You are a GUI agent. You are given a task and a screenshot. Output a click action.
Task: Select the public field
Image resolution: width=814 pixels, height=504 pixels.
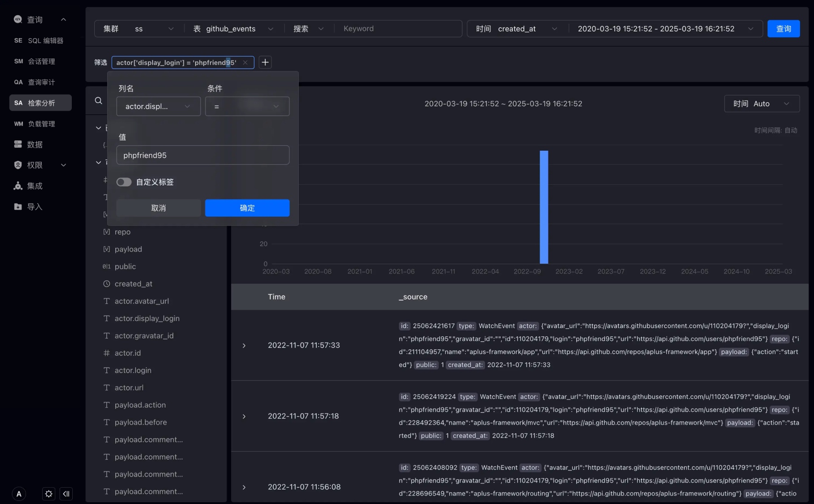[125, 266]
